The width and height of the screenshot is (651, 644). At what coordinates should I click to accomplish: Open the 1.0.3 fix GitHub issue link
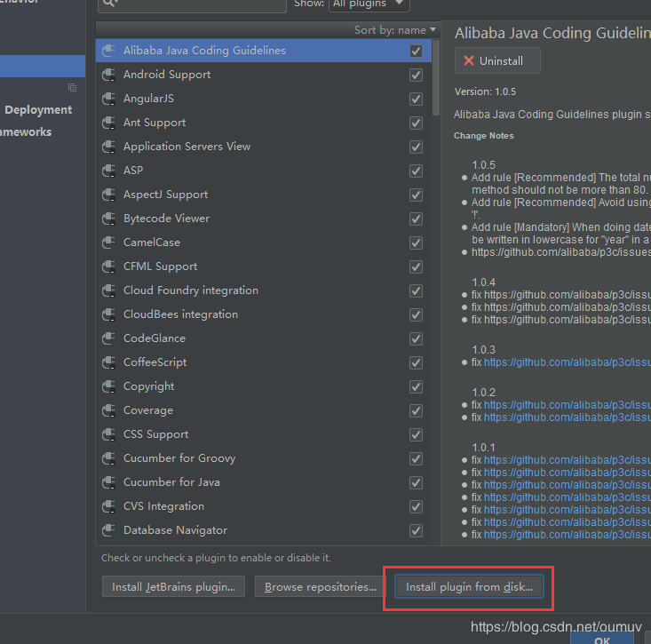click(x=568, y=362)
